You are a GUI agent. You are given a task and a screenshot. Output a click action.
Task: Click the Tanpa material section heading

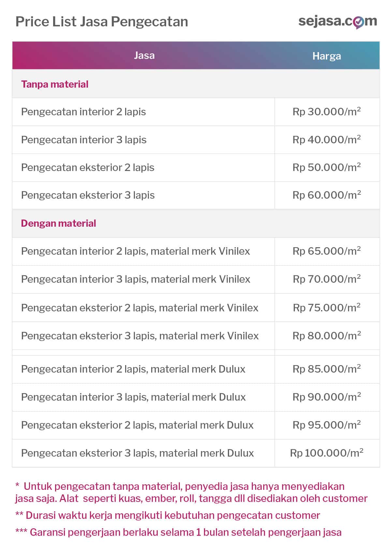55,84
